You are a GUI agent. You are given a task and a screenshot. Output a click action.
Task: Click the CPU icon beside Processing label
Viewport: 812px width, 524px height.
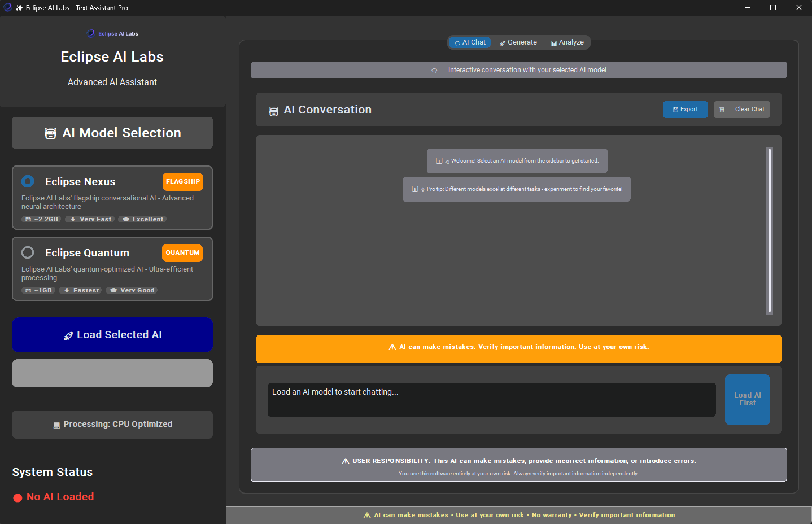tap(56, 425)
